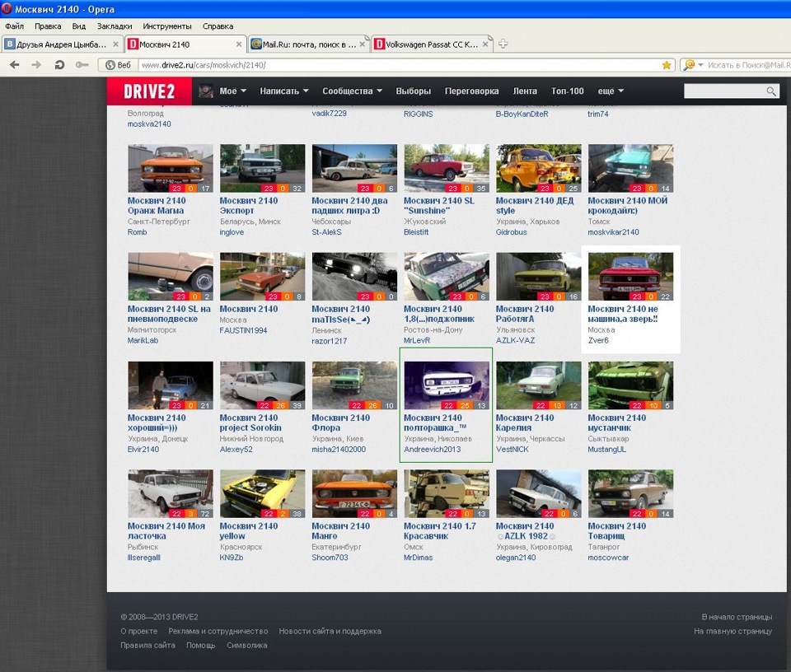Viewport: 791px width, 672px height.
Task: Click Топ-100 in navigation
Action: click(568, 91)
